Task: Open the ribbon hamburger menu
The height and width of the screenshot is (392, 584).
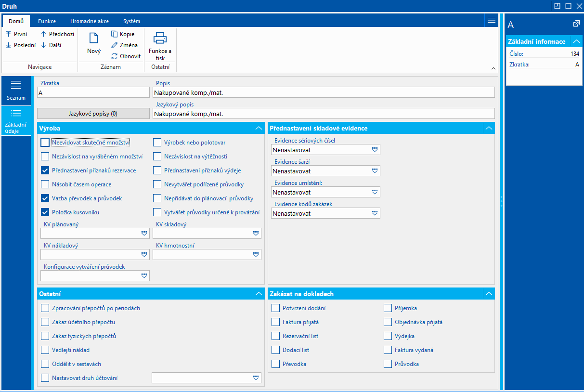Action: [x=491, y=20]
